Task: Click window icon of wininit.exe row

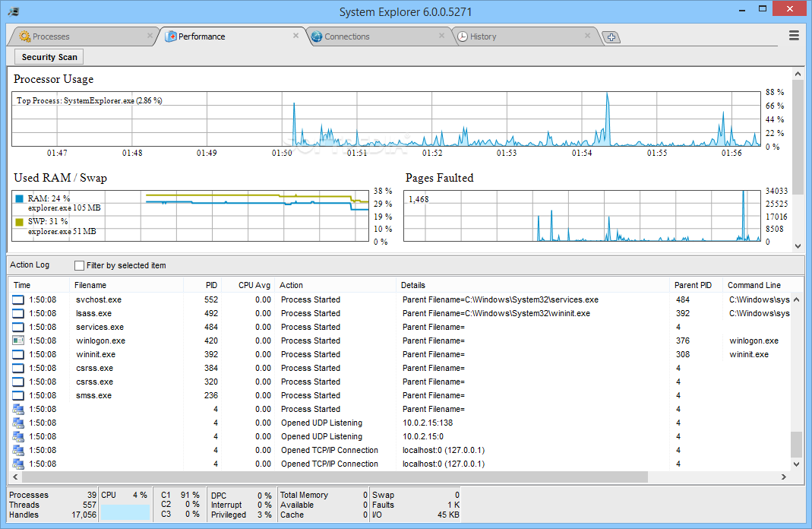Action: click(18, 354)
